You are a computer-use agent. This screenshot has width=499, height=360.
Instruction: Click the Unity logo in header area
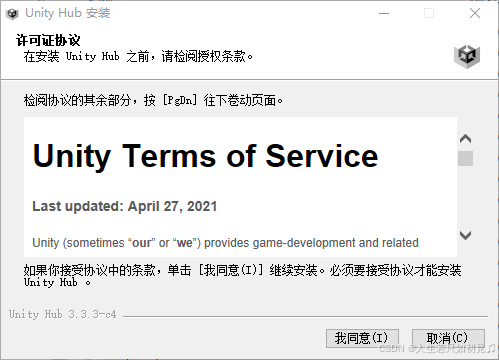click(467, 56)
